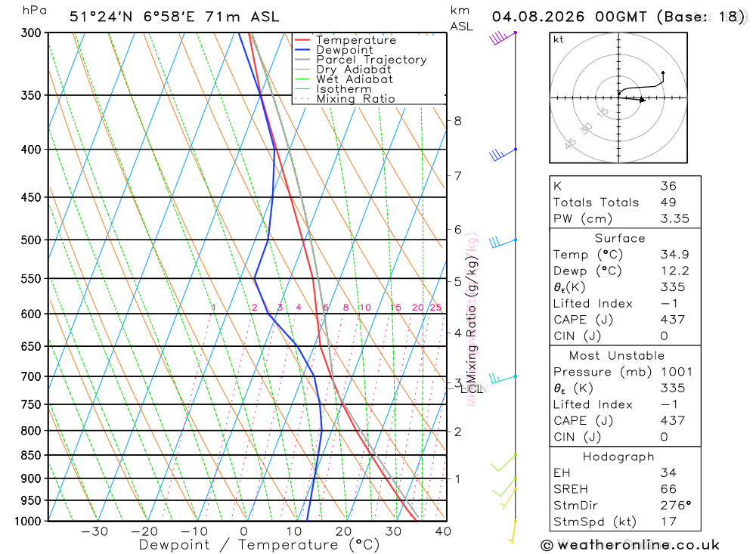
Task: Click the 5 km altitude axis label
Action: click(x=457, y=282)
